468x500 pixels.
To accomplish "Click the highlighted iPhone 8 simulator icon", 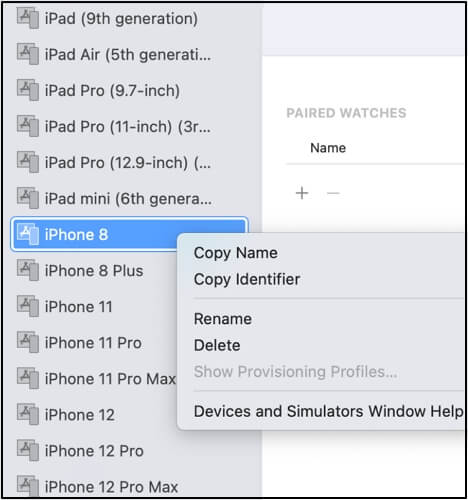I will [28, 234].
